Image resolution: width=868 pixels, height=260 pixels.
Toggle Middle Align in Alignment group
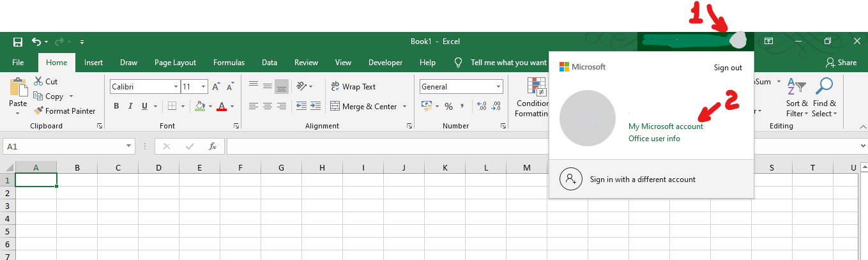tap(268, 86)
